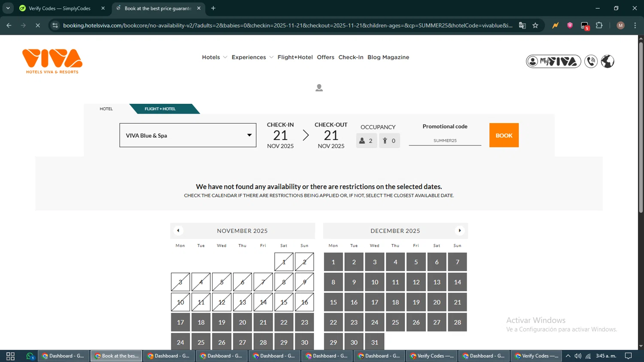
Task: Select December 25 in calendar
Action: [395, 322]
